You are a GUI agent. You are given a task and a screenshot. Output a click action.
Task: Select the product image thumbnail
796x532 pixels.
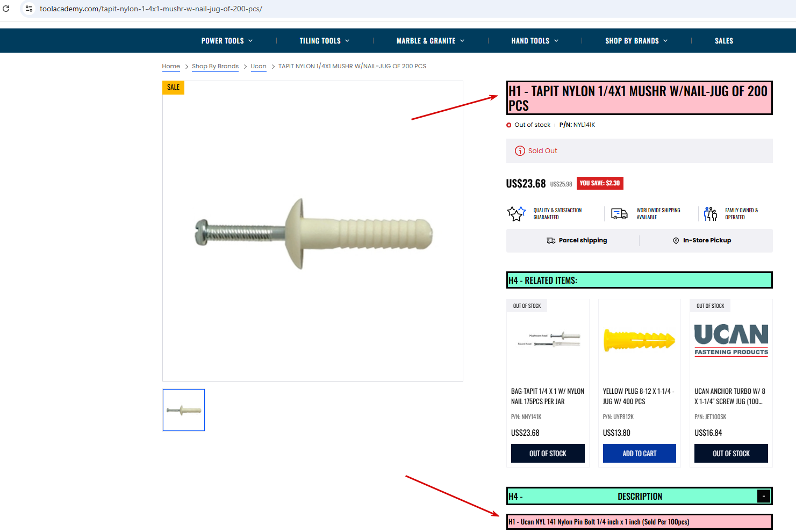[x=184, y=410]
